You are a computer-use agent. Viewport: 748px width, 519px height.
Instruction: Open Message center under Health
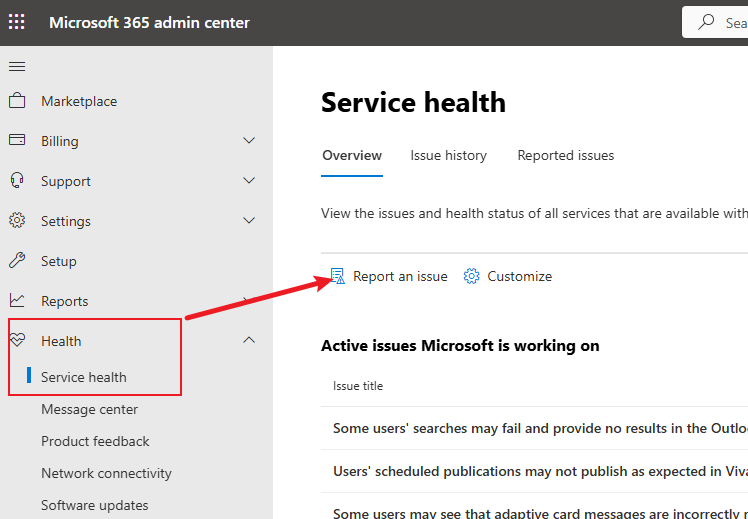click(x=89, y=409)
